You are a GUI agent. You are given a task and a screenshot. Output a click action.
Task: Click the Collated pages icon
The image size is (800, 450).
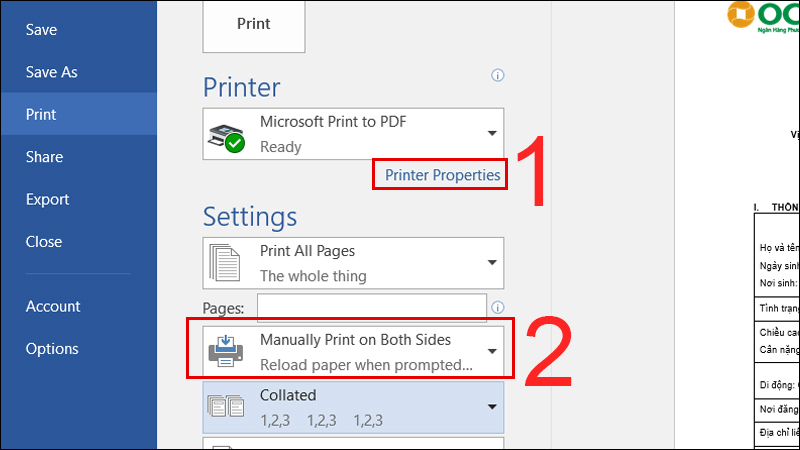(226, 407)
